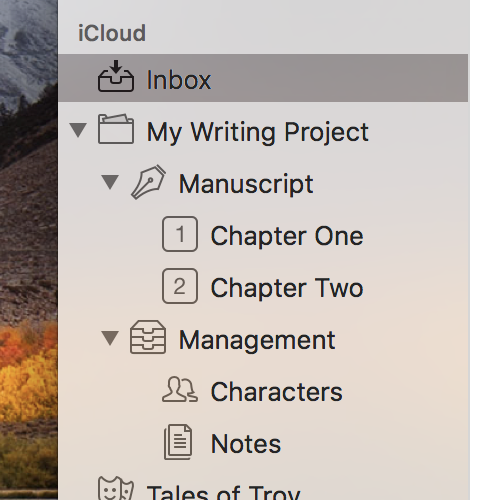Open the Tales of Troy group
The height and width of the screenshot is (500, 504).
pyautogui.click(x=224, y=492)
